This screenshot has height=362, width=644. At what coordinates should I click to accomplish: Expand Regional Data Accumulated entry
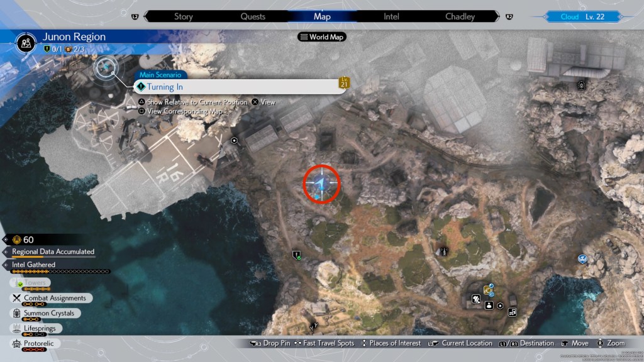pos(53,252)
